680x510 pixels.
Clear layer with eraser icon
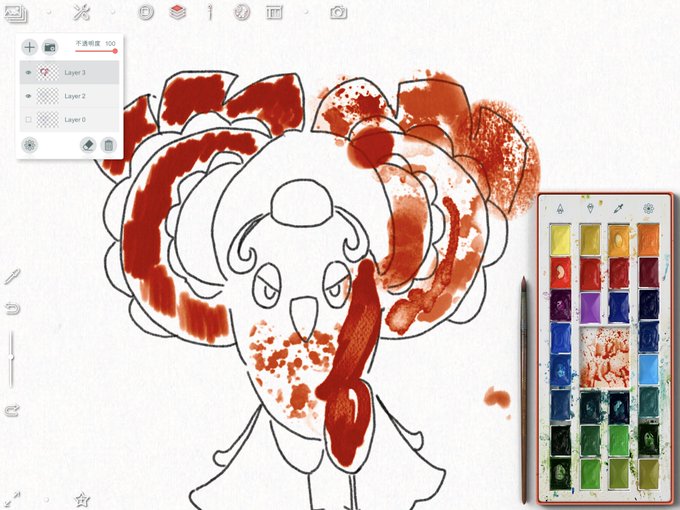click(88, 145)
